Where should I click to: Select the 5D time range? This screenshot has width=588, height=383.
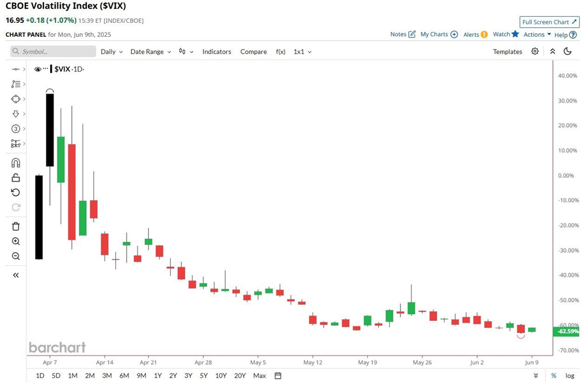(x=56, y=376)
